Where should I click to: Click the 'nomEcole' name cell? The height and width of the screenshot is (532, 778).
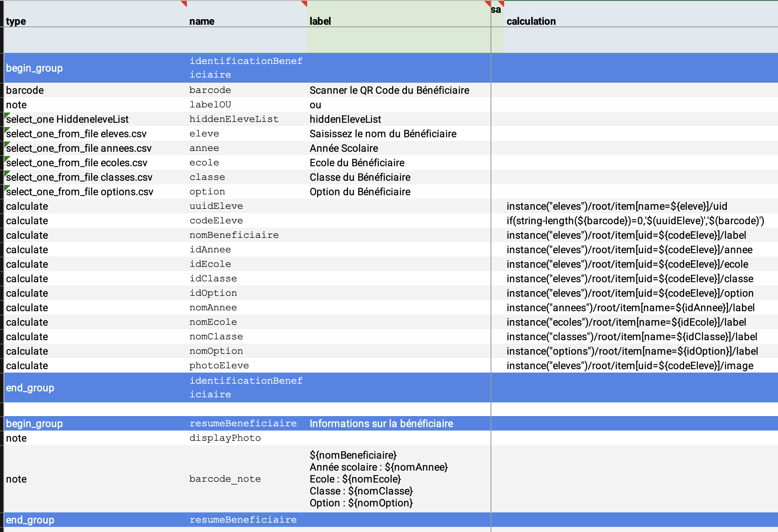[x=247, y=322]
